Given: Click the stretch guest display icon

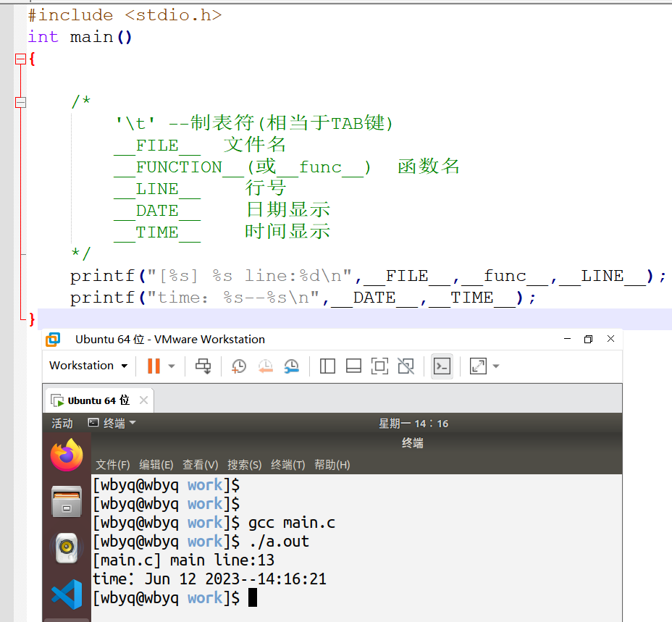Looking at the screenshot, I should click(x=478, y=366).
